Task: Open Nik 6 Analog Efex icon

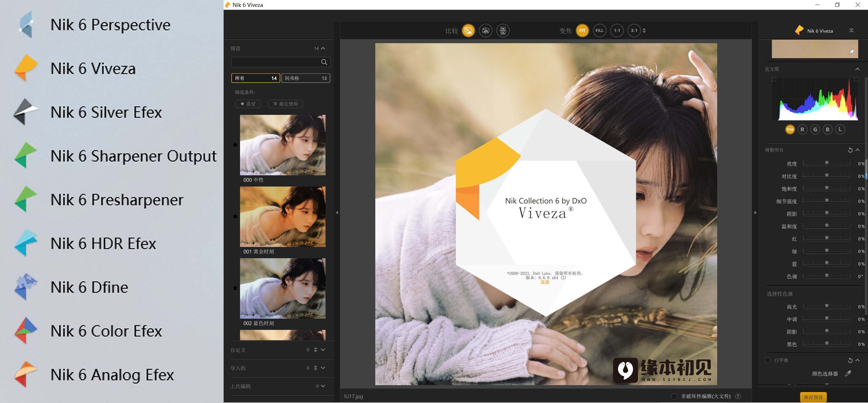Action: coord(26,375)
